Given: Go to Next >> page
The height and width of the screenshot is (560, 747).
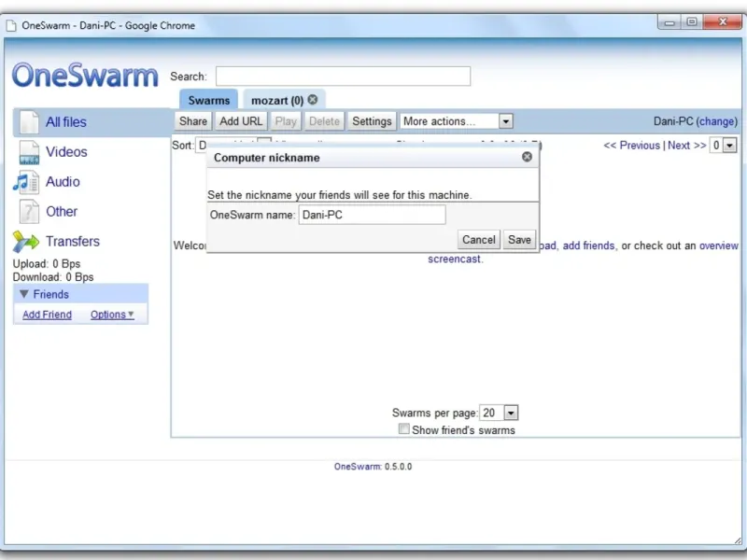Looking at the screenshot, I should pos(686,146).
